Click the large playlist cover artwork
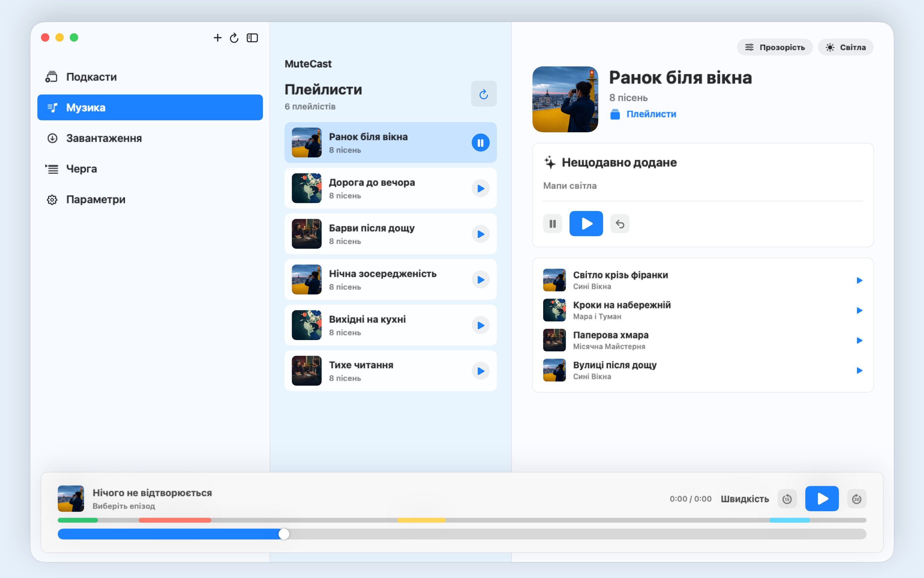Viewport: 924px width, 578px height. click(x=565, y=100)
